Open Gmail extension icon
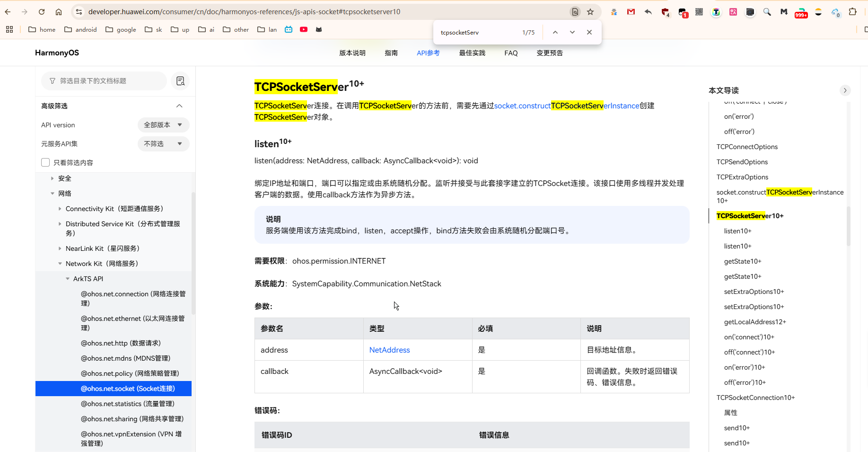This screenshot has width=868, height=452. (631, 12)
